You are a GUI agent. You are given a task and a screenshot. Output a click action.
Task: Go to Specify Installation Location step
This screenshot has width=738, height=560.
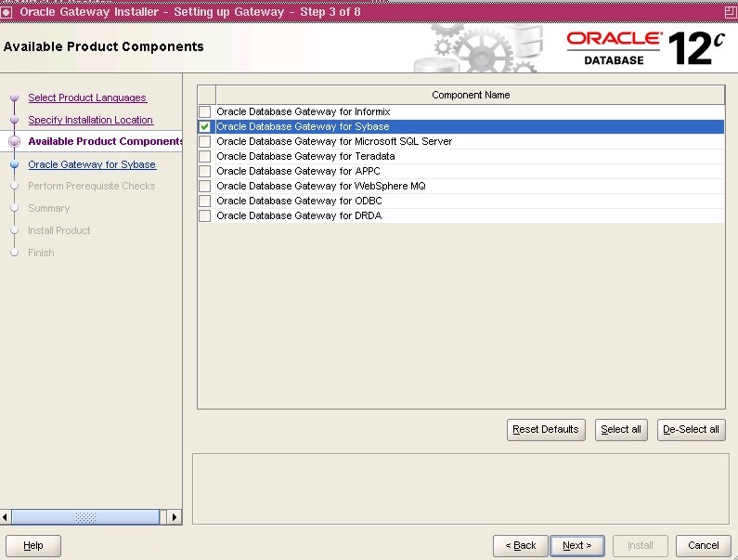pyautogui.click(x=90, y=120)
